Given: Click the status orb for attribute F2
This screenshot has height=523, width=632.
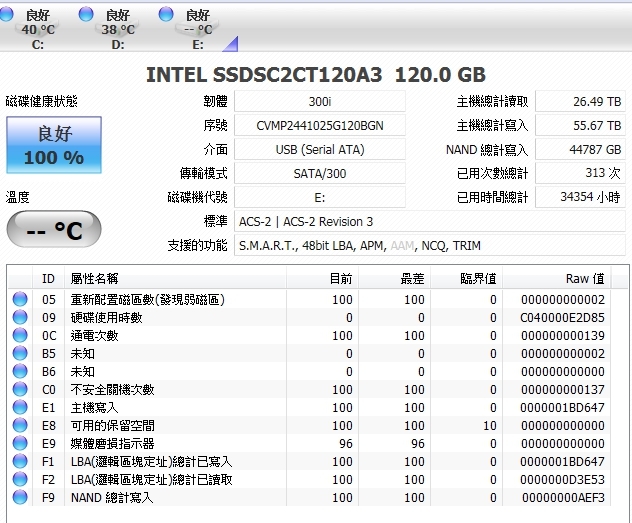Looking at the screenshot, I should [x=20, y=479].
